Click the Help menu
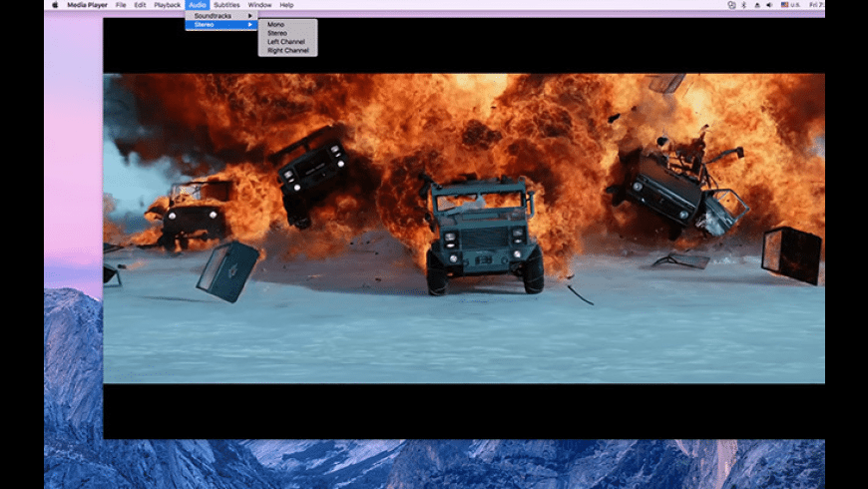The width and height of the screenshot is (868, 489). coord(286,5)
